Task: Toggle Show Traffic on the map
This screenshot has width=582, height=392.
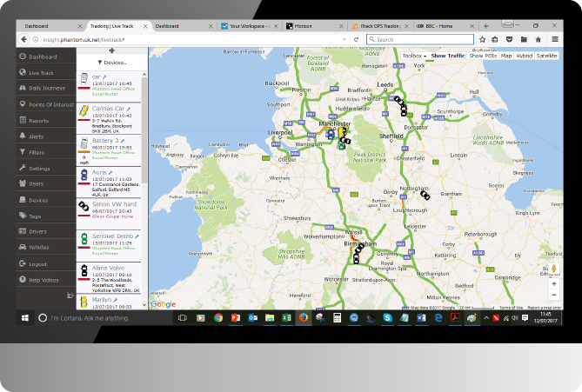Action: [448, 56]
